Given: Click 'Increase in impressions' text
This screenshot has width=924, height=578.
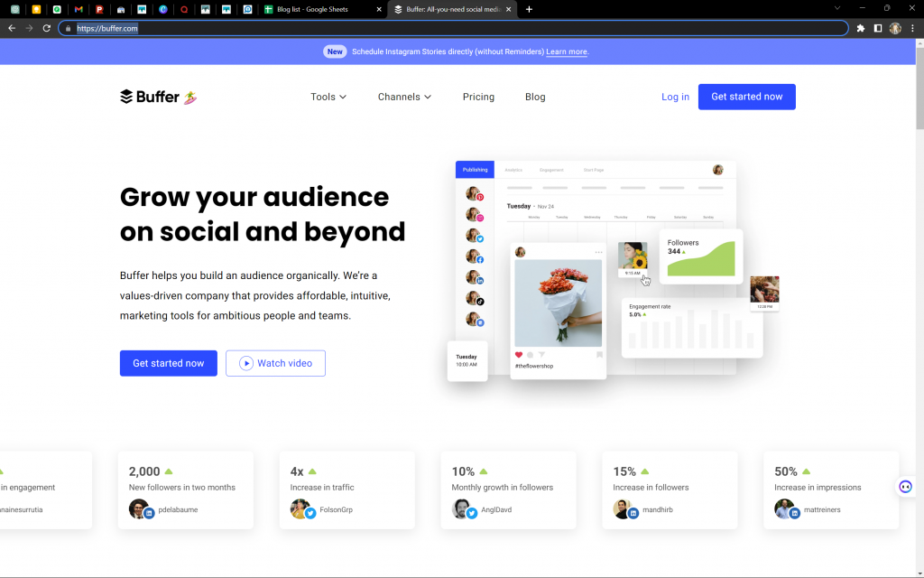Looking at the screenshot, I should click(818, 487).
